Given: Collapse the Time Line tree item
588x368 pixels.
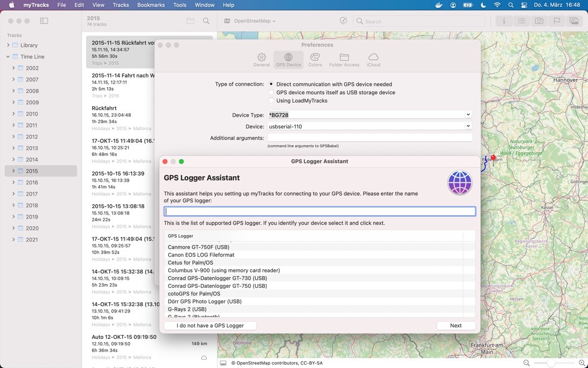Looking at the screenshot, I should (8, 56).
